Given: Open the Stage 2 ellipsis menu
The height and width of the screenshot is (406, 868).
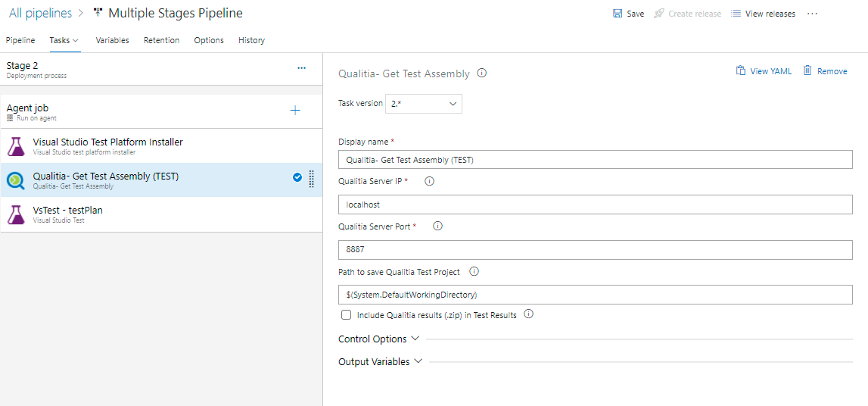Looking at the screenshot, I should 301,68.
